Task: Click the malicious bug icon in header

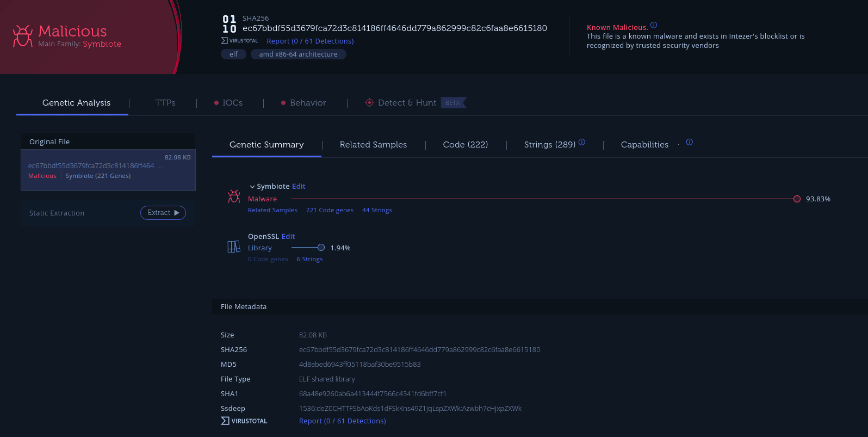Action: [23, 36]
